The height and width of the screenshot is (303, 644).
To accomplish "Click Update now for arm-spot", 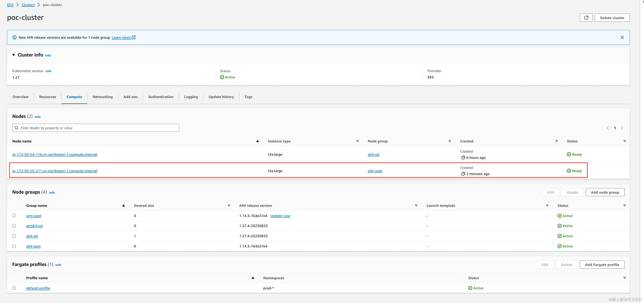I will pos(280,216).
